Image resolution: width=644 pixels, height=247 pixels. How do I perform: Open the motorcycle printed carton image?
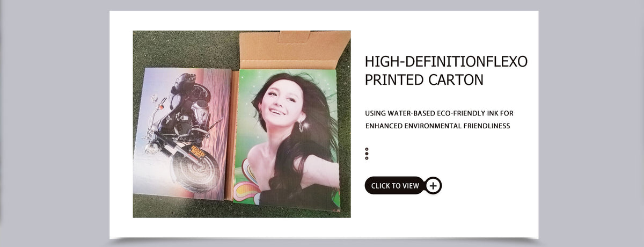point(182,133)
